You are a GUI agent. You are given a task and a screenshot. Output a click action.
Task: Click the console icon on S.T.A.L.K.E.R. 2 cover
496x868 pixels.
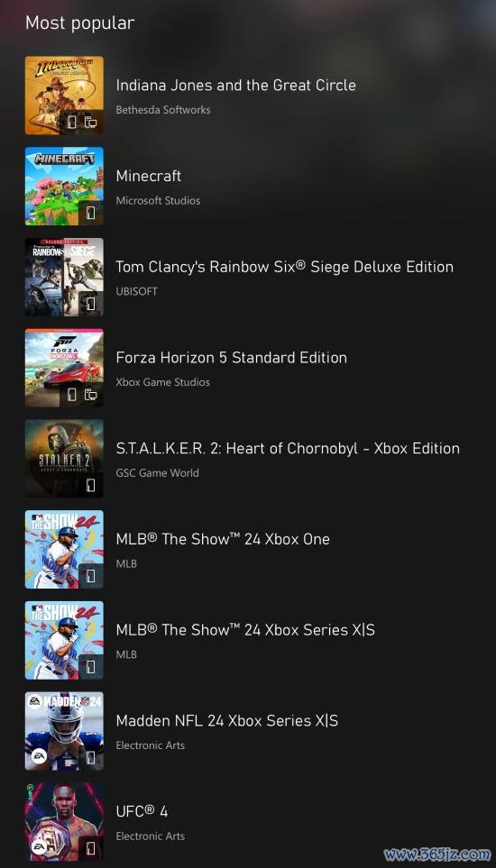(91, 486)
